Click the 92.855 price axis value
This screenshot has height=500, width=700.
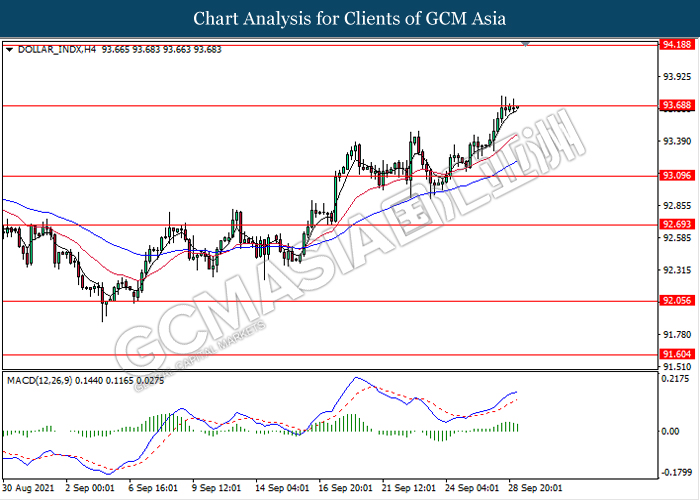click(677, 206)
